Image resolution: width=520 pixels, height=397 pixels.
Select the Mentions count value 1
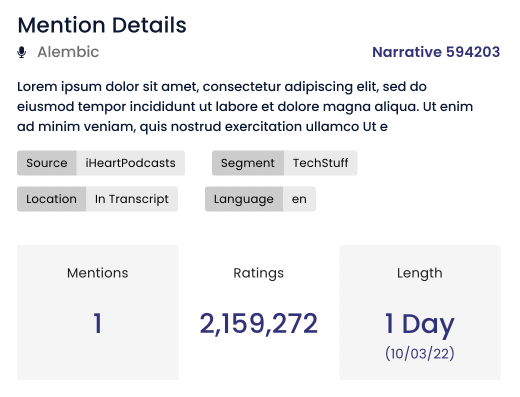pyautogui.click(x=98, y=323)
